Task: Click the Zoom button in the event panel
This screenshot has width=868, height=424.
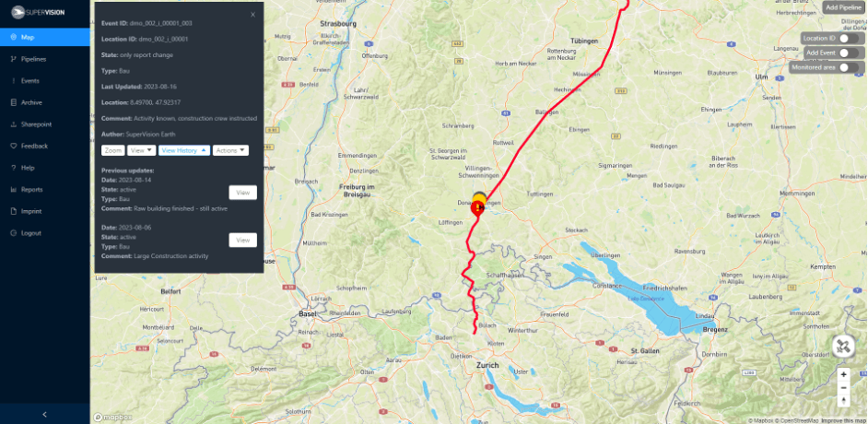Action: pyautogui.click(x=113, y=150)
